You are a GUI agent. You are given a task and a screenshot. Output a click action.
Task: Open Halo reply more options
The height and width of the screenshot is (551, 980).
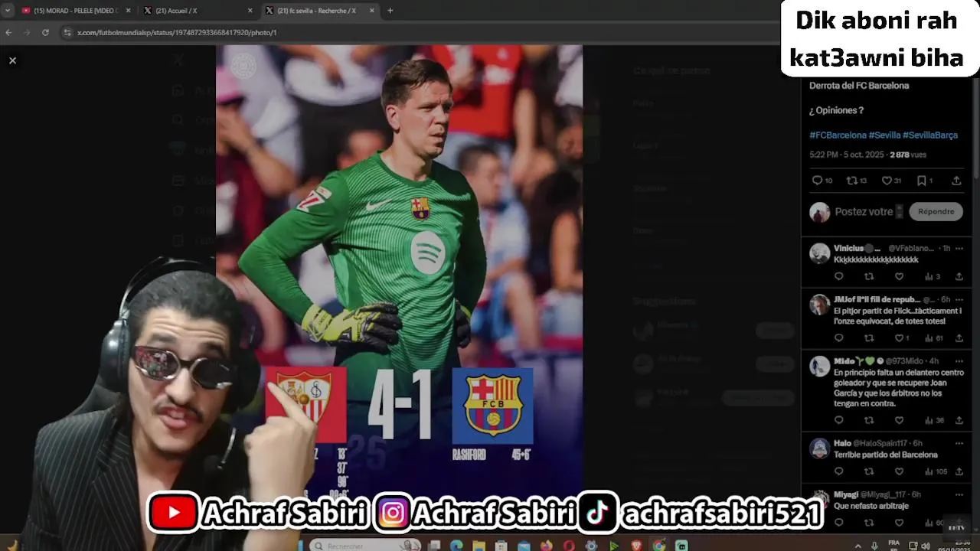(x=959, y=443)
